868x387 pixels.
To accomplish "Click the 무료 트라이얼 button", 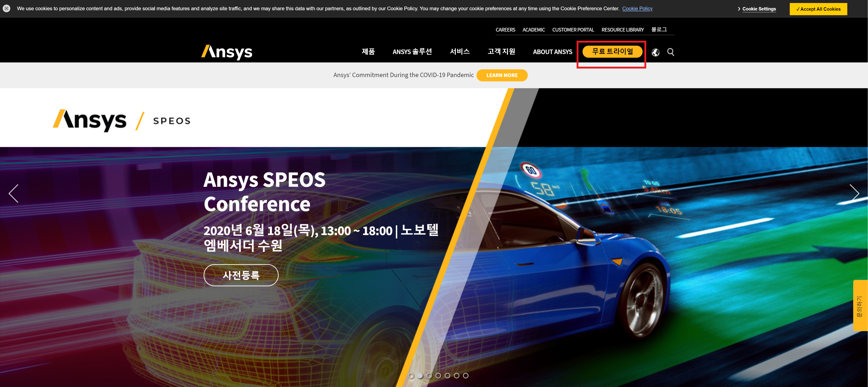I will point(612,52).
